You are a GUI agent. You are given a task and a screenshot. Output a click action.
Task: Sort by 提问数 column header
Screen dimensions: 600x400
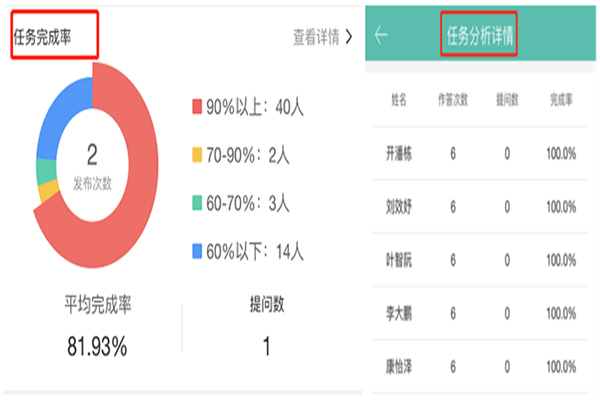point(508,99)
